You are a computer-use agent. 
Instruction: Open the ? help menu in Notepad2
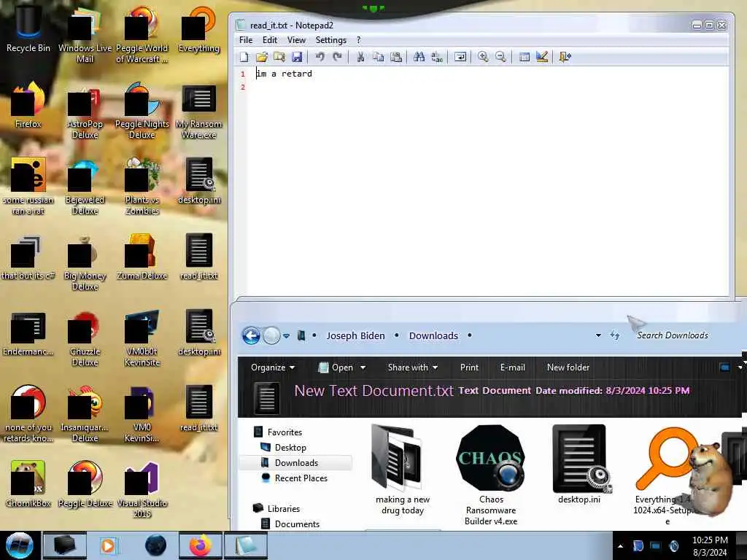coord(359,40)
